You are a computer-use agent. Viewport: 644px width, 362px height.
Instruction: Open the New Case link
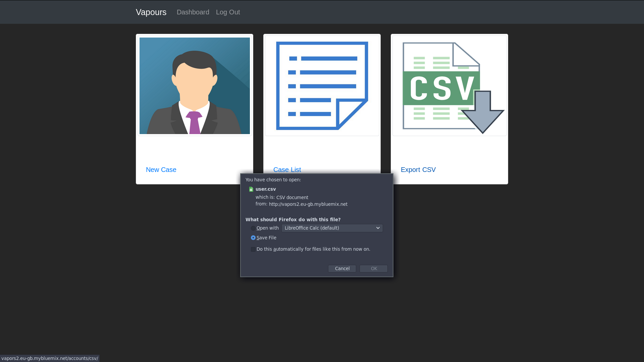(x=161, y=170)
